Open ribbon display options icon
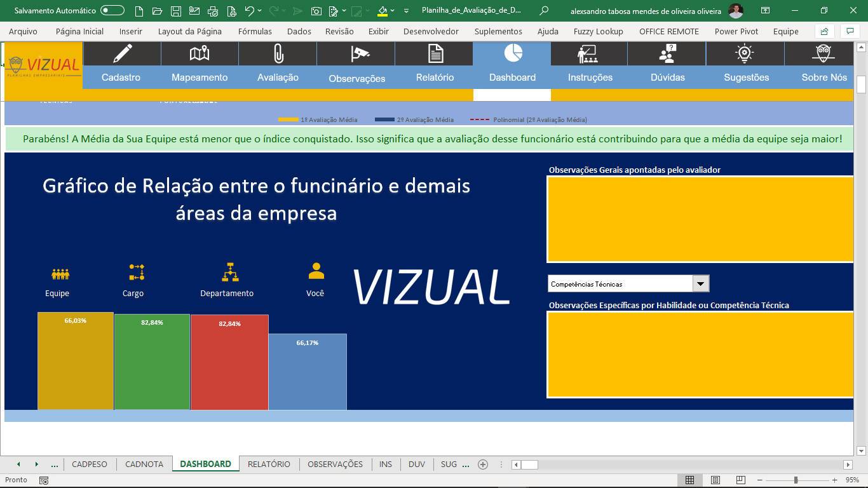 coord(765,11)
